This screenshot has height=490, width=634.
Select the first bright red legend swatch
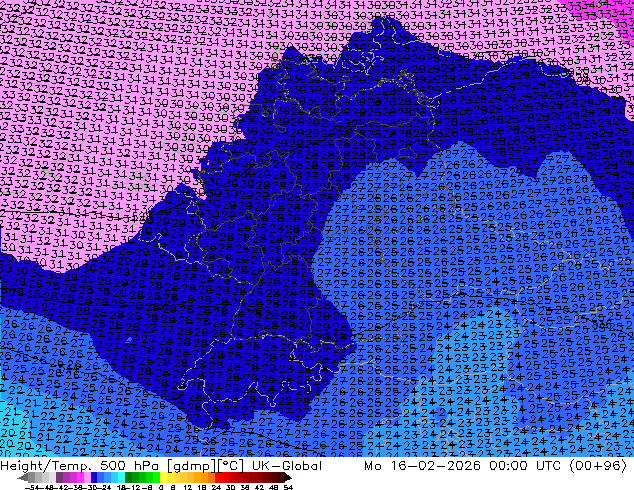218,477
